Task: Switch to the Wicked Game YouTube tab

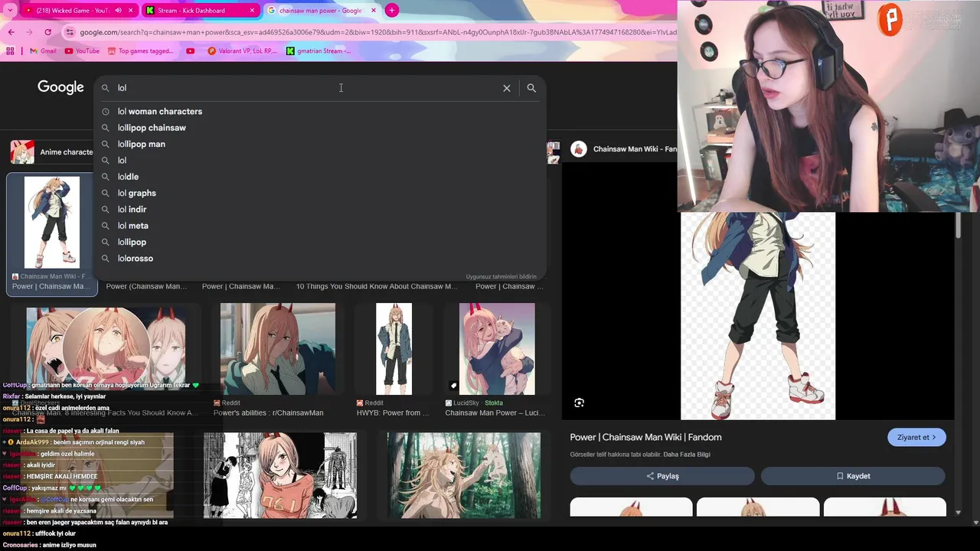Action: tap(71, 11)
